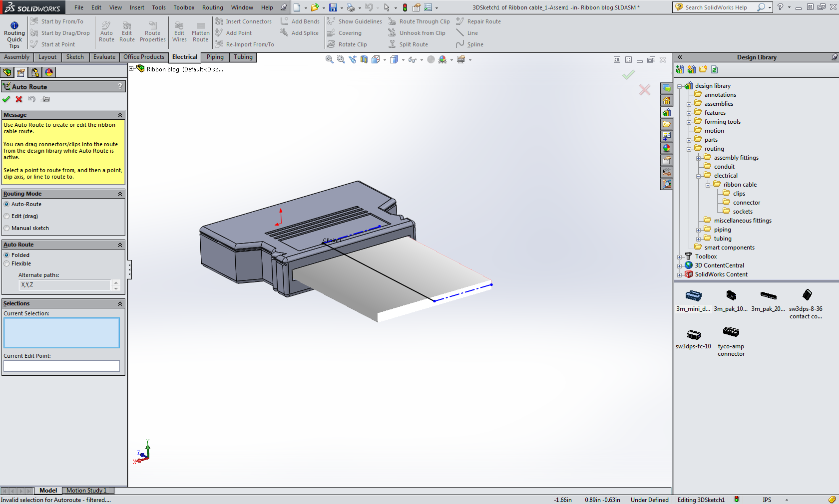Image resolution: width=839 pixels, height=504 pixels.
Task: Collapse the Message section
Action: tap(120, 115)
